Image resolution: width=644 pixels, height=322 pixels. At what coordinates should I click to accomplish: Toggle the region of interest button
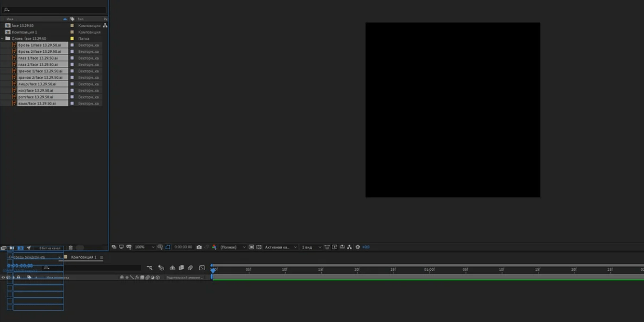pyautogui.click(x=251, y=247)
